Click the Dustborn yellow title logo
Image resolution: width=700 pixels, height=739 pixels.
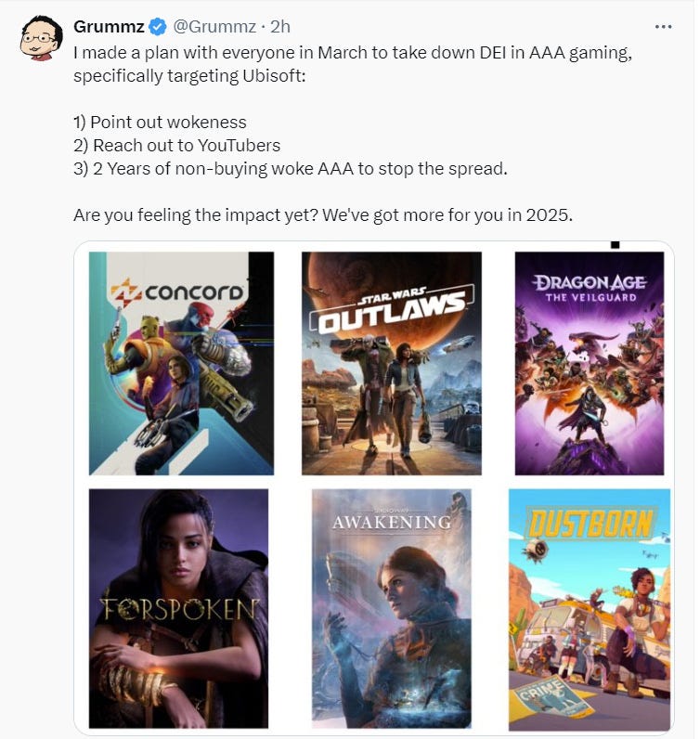point(591,523)
